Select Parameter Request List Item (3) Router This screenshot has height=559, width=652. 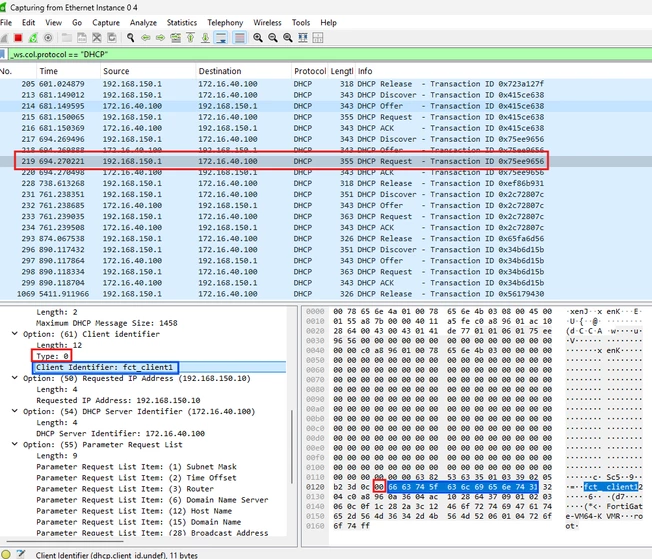pos(125,489)
